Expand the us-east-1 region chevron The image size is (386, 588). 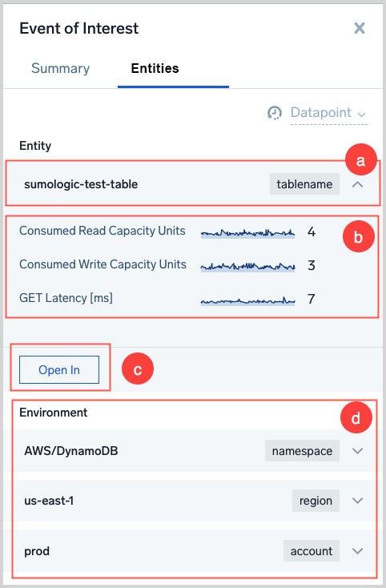(357, 501)
